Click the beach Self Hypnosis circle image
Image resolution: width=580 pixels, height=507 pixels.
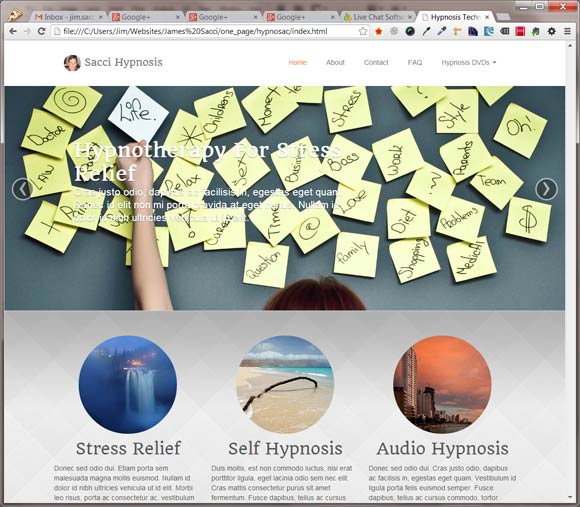285,384
